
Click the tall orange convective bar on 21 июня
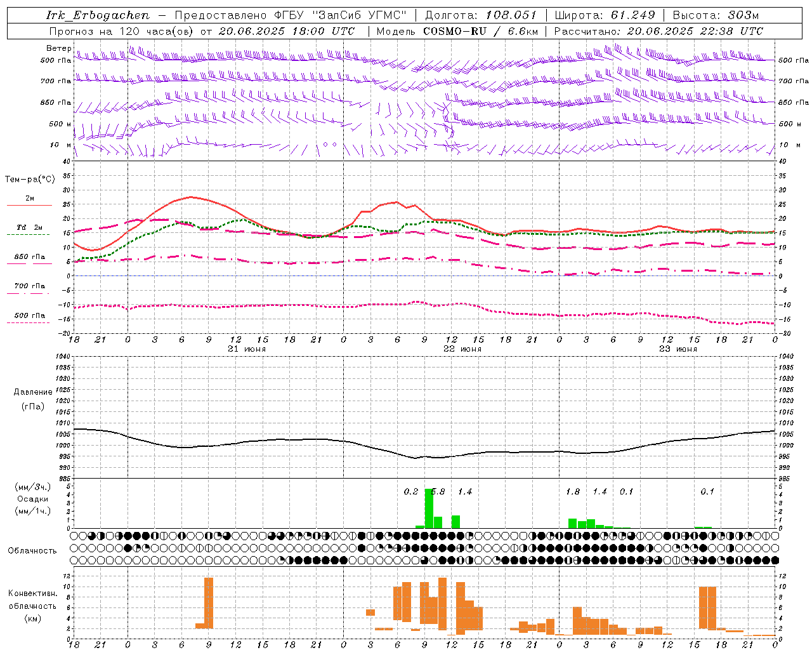209,603
